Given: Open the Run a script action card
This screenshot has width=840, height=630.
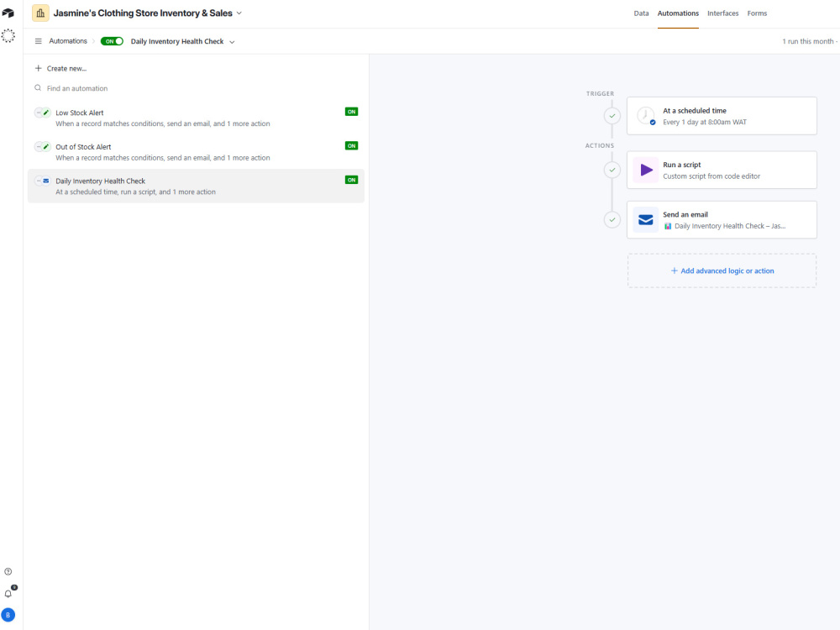Looking at the screenshot, I should pyautogui.click(x=722, y=170).
